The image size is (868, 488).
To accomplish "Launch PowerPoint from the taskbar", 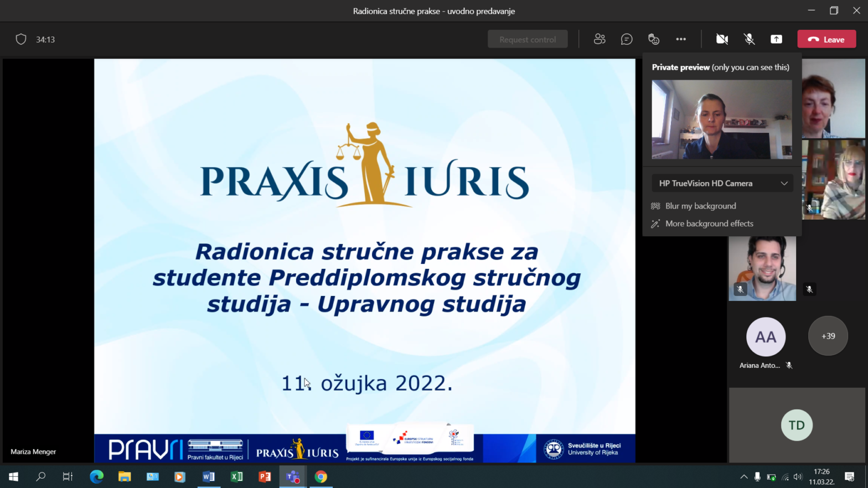I will (265, 476).
